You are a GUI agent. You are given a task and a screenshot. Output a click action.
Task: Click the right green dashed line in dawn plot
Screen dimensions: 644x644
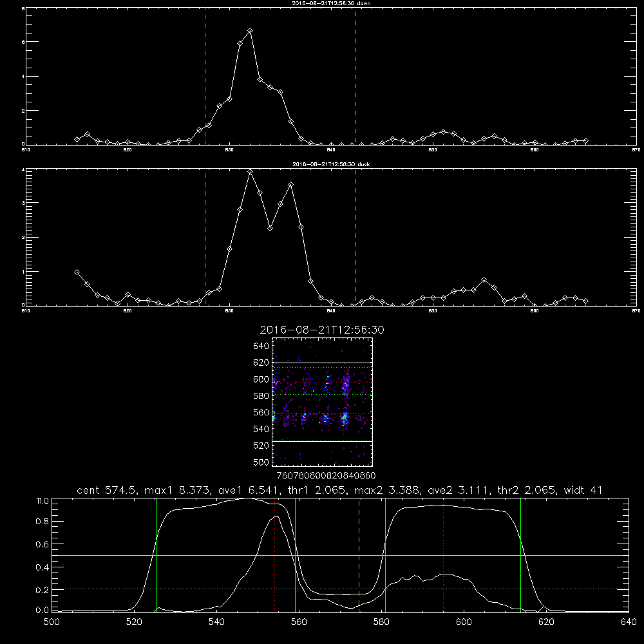click(355, 77)
